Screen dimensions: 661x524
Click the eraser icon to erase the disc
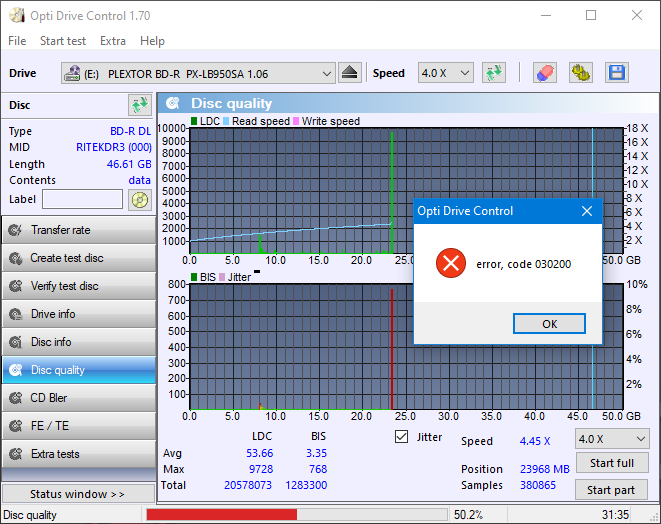click(545, 73)
